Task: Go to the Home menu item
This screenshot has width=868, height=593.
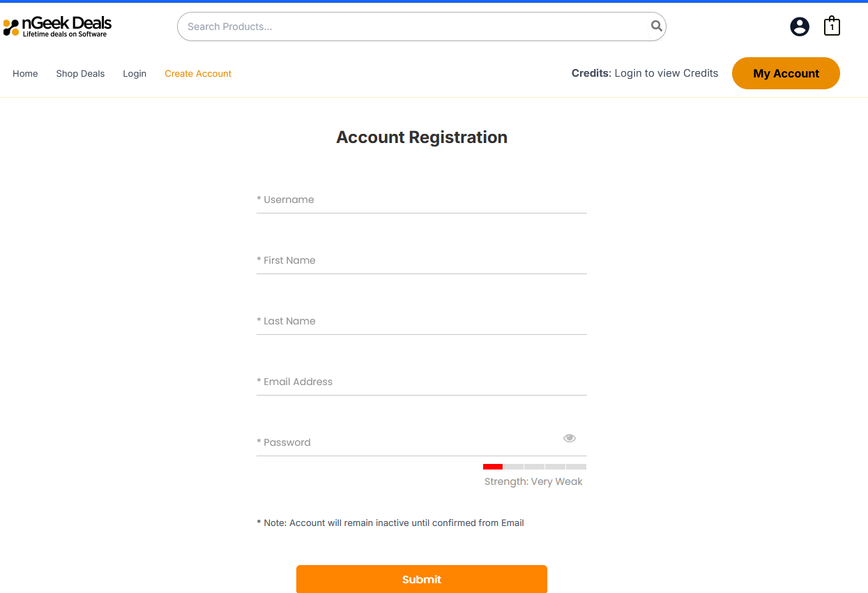Action: [x=25, y=73]
